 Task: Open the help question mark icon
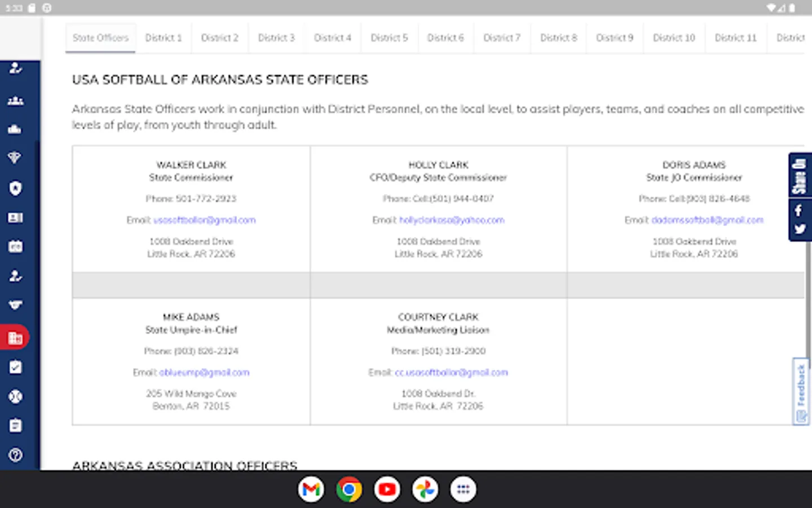[15, 455]
